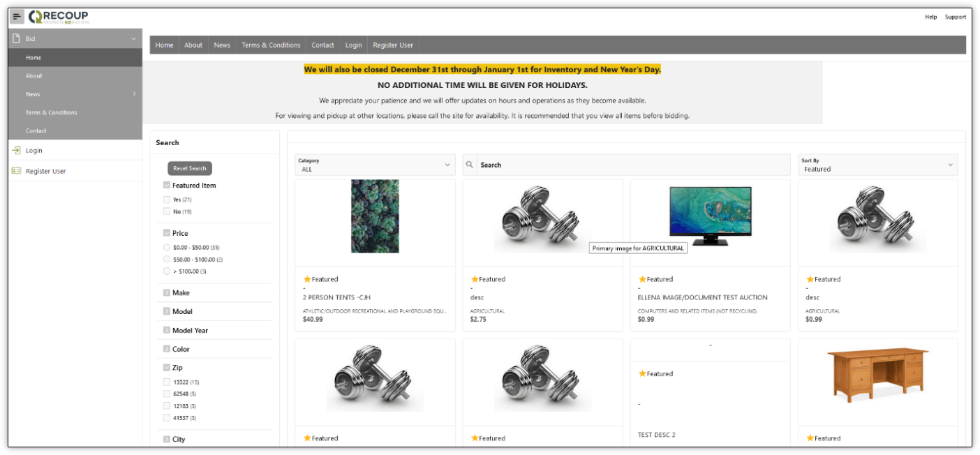Open the Help link at top right
The image size is (980, 455).
931,17
